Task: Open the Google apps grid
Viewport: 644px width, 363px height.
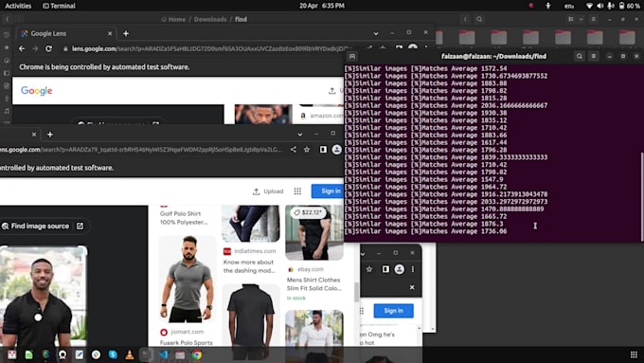Action: (297, 191)
